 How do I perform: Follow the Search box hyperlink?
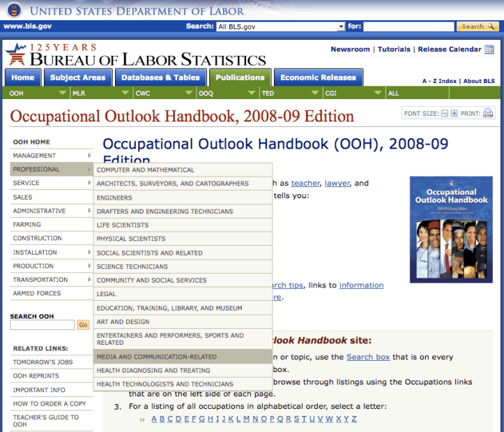tap(368, 357)
